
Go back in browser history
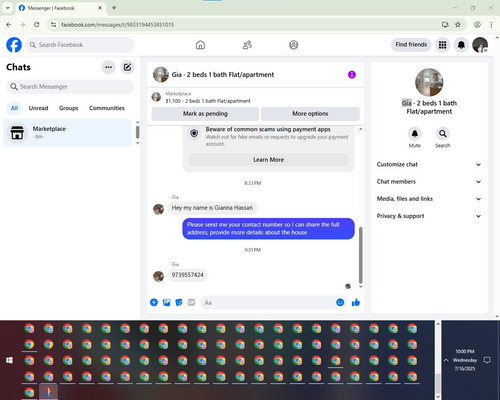9,25
